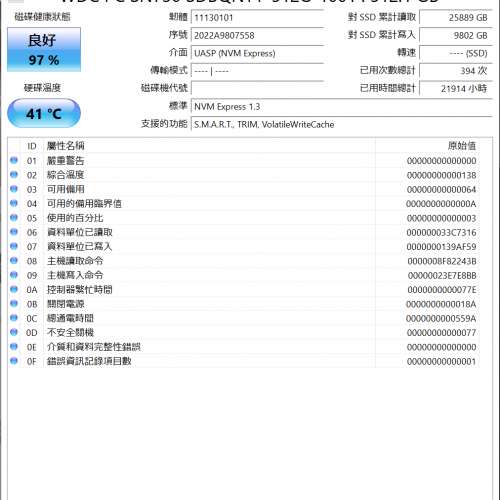Screen dimensions: 500x500
Task: Click the blue status icon for 使用的百分比
Action: point(14,218)
